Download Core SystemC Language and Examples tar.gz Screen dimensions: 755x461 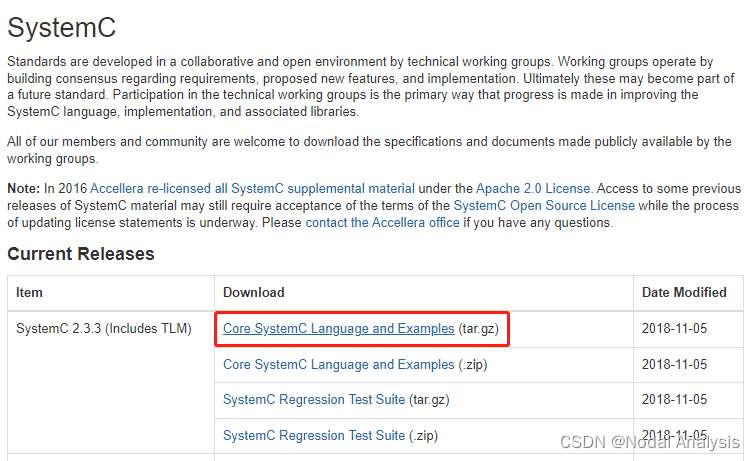(x=338, y=329)
